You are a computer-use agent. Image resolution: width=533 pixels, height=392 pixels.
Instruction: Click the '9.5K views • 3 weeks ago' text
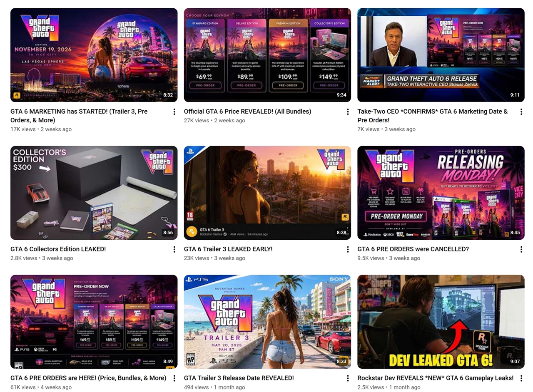point(389,258)
